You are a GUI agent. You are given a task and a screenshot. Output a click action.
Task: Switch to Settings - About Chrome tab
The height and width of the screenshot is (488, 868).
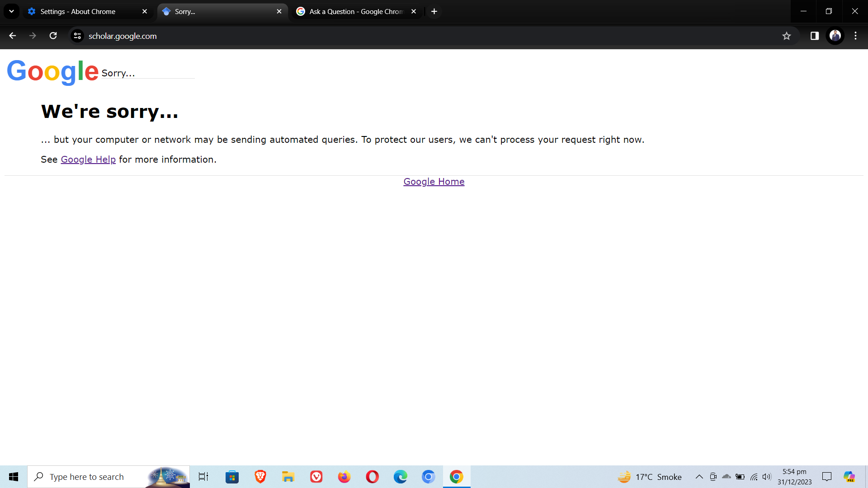78,12
